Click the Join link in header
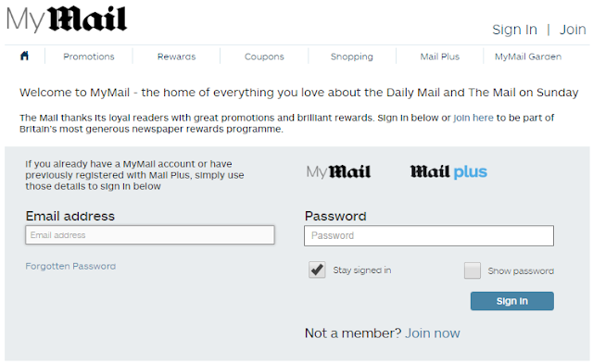Screen dimensions: 593x364 573,30
